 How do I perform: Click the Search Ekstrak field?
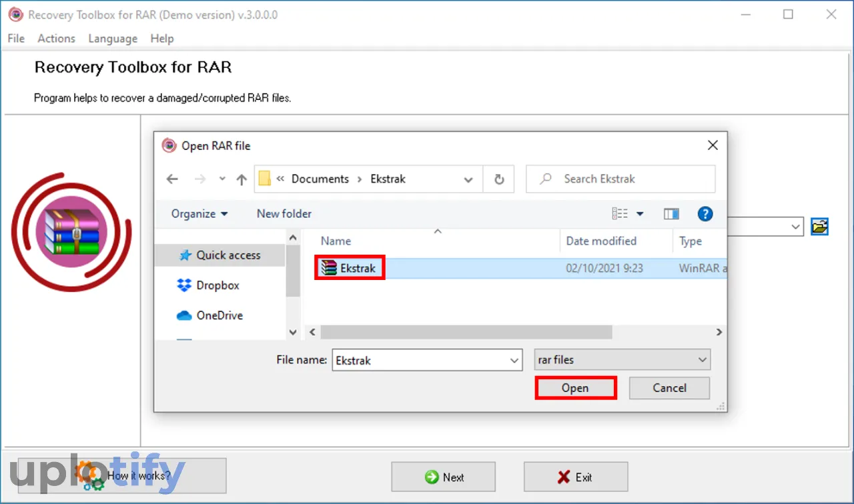tap(620, 179)
